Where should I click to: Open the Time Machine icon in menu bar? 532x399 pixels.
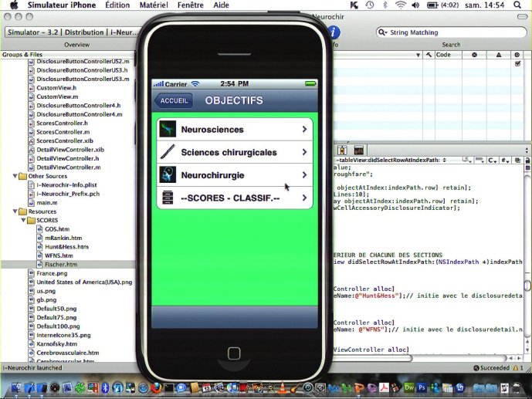(370, 5)
